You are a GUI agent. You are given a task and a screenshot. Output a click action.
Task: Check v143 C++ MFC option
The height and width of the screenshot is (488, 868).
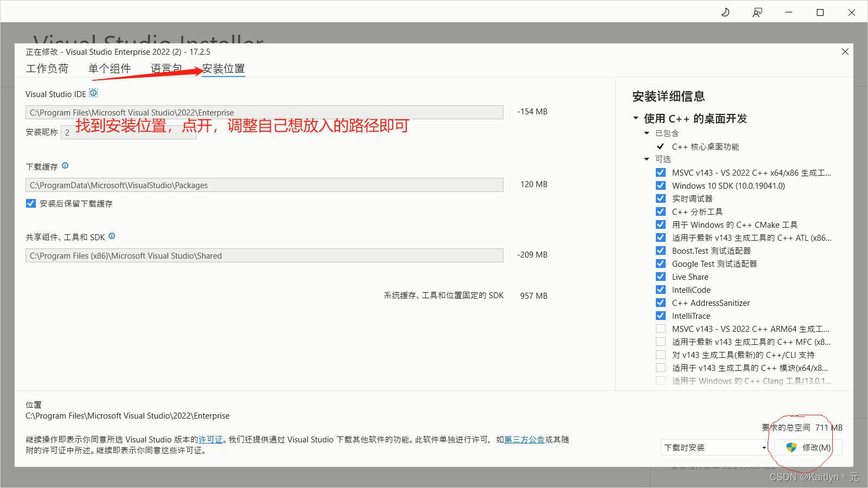point(660,342)
